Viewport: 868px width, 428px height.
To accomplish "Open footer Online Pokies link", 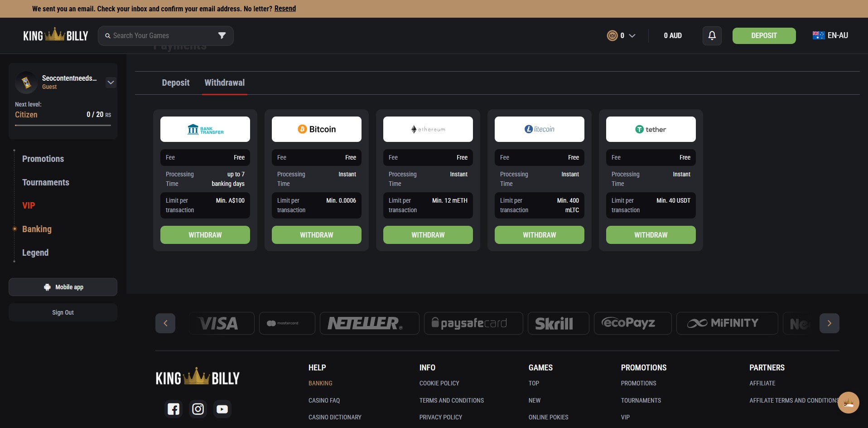I will 548,417.
